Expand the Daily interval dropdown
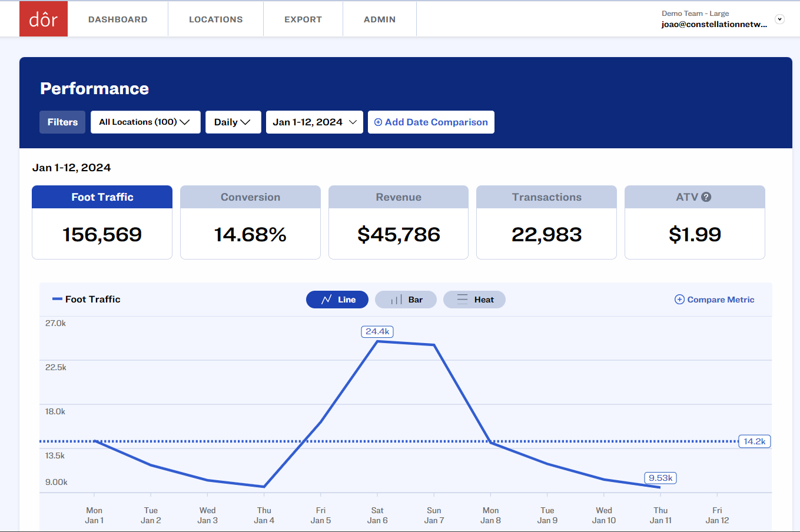This screenshot has width=800, height=532. coord(233,122)
